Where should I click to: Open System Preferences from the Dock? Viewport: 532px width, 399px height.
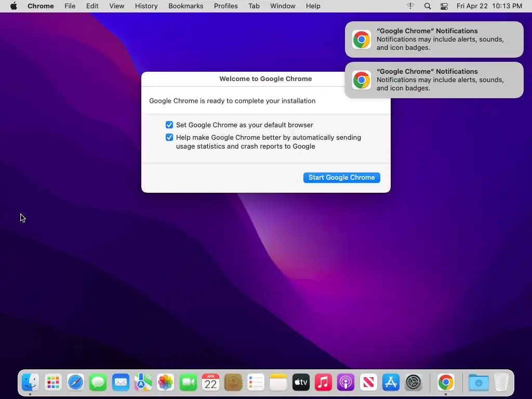click(x=413, y=382)
